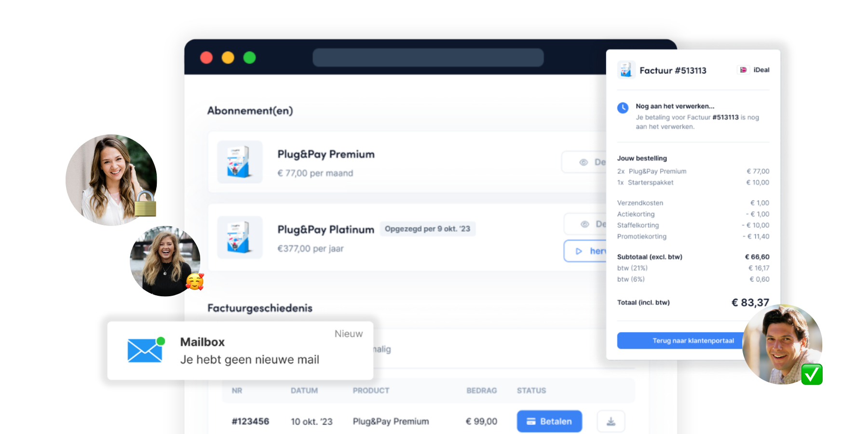Image resolution: width=868 pixels, height=434 pixels.
Task: Click the 'Opgezegd per 9 okt. '23' badge
Action: [428, 229]
